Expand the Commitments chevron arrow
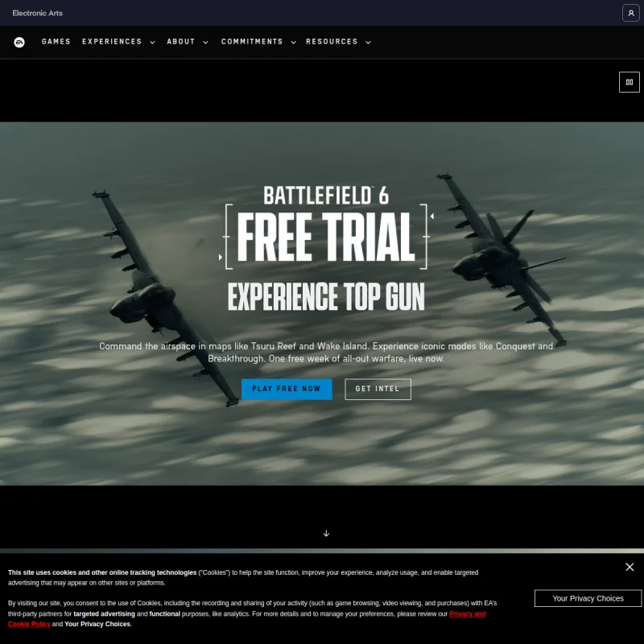The height and width of the screenshot is (644, 644). [x=294, y=43]
